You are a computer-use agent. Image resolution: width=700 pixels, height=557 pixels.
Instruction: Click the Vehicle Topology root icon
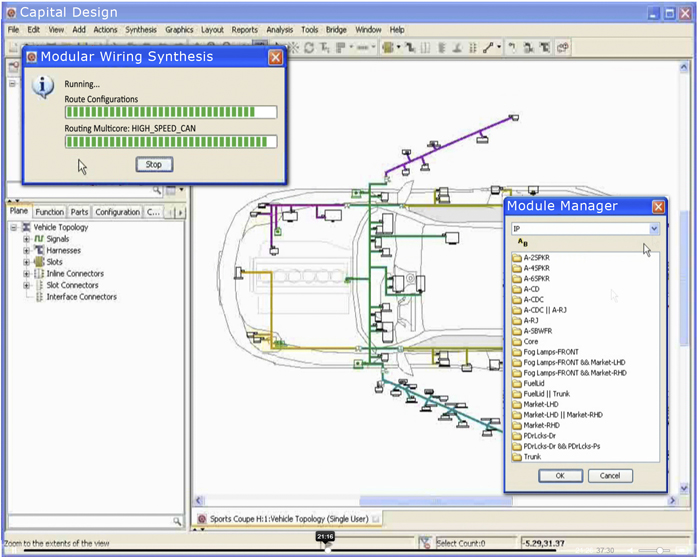(27, 227)
